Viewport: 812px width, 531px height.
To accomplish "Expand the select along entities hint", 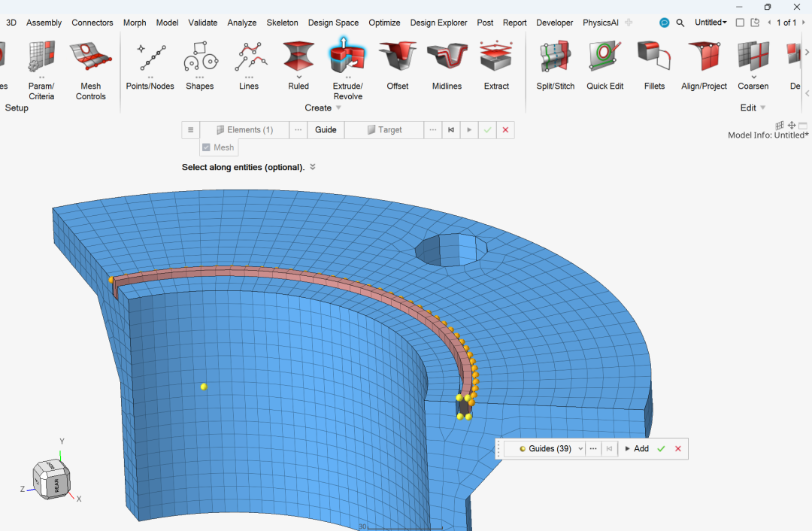I will (x=313, y=167).
